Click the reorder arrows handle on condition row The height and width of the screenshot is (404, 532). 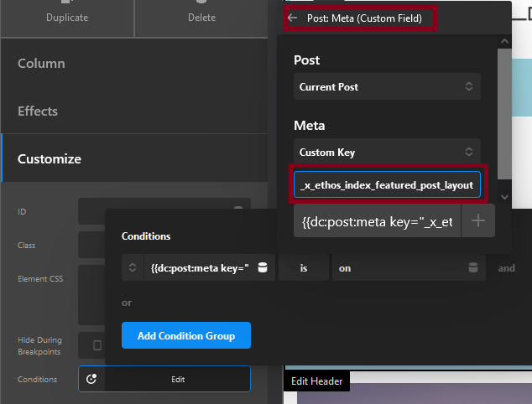(133, 268)
